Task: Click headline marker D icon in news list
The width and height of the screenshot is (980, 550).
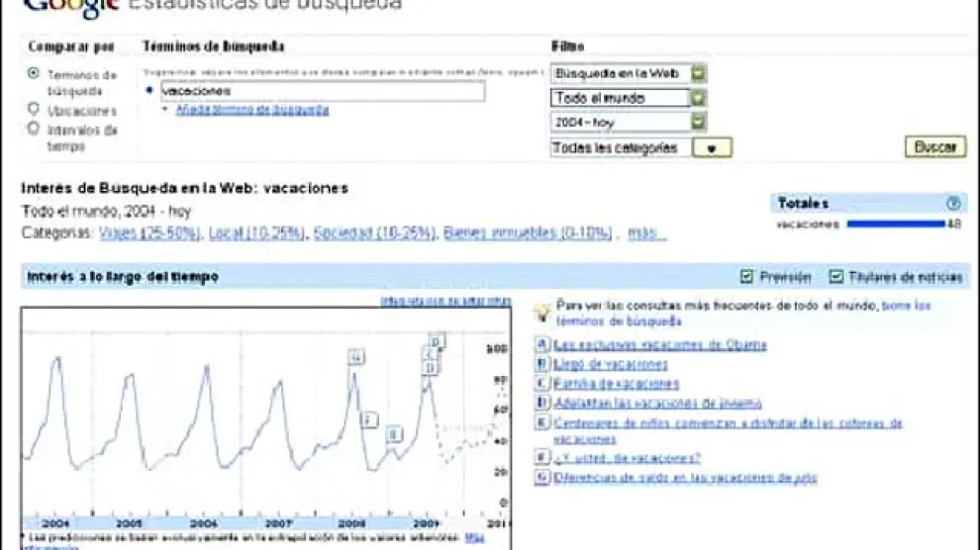Action: coord(541,403)
